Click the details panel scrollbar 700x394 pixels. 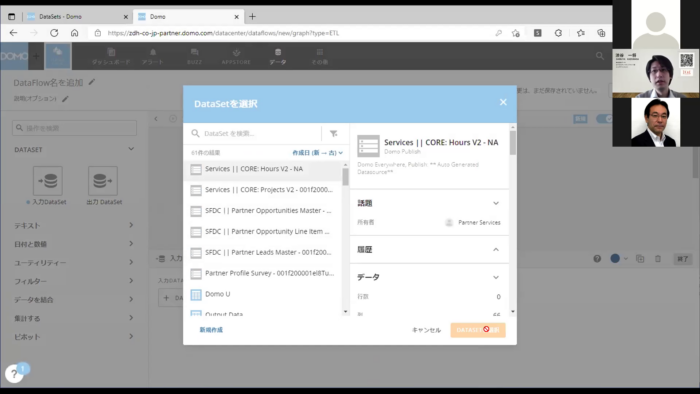(x=512, y=143)
